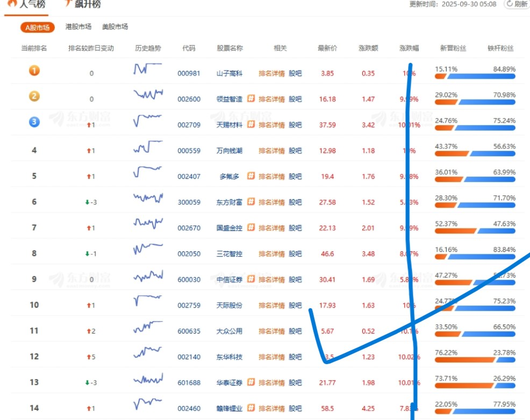
Task: Click the 涨跌幅 column header
Action: pos(409,48)
